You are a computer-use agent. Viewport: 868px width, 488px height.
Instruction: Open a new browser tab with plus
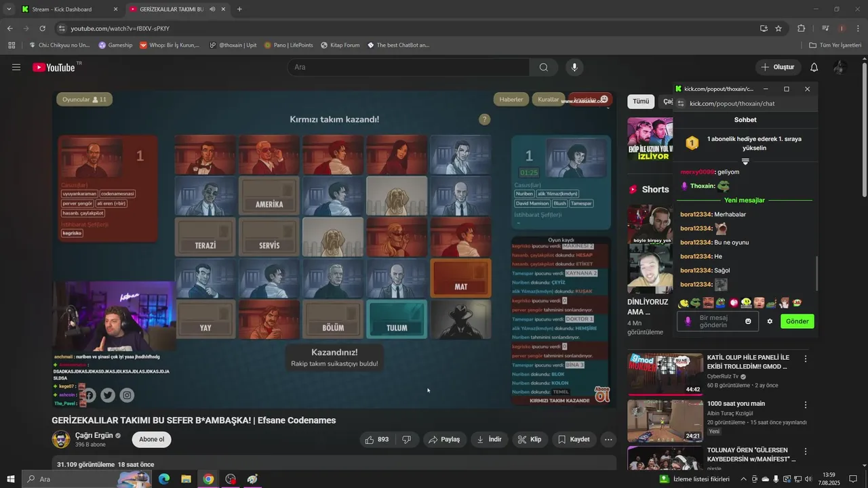(x=239, y=9)
